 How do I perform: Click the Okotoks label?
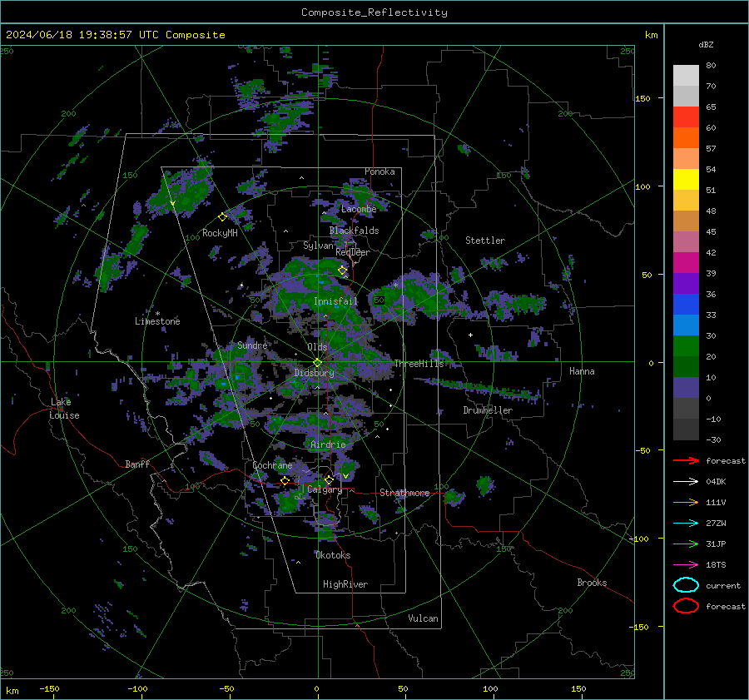tap(333, 555)
